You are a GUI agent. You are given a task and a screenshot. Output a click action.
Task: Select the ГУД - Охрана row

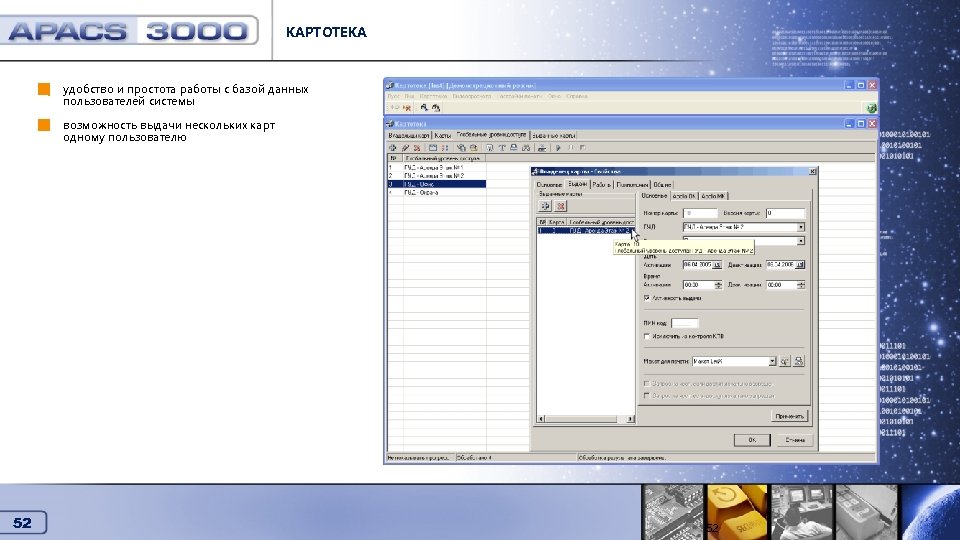point(437,192)
